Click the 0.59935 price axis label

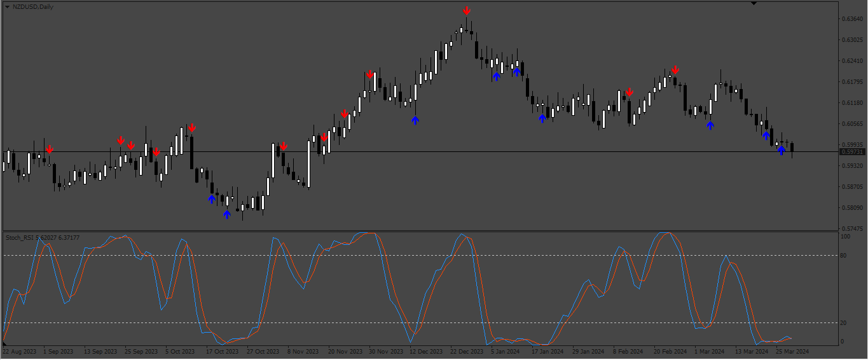852,144
